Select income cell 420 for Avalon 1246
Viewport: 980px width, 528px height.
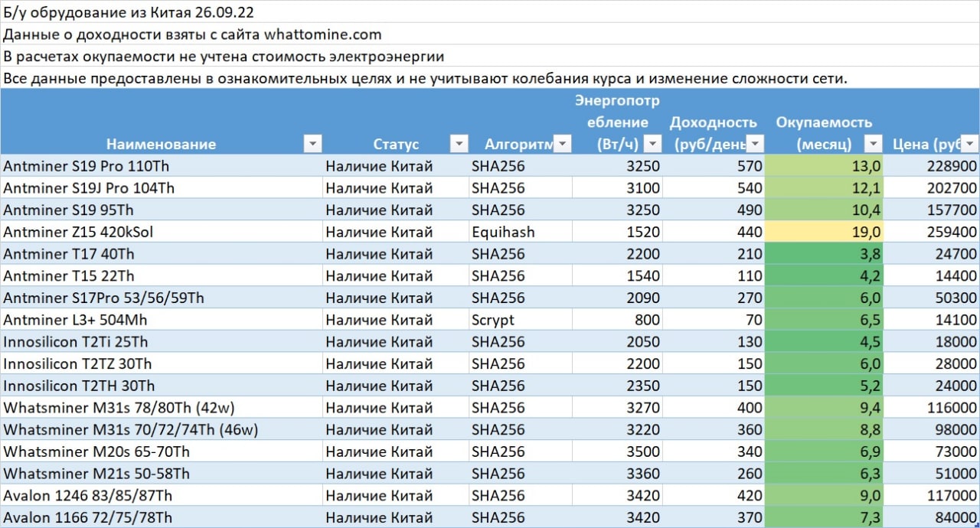(x=714, y=496)
